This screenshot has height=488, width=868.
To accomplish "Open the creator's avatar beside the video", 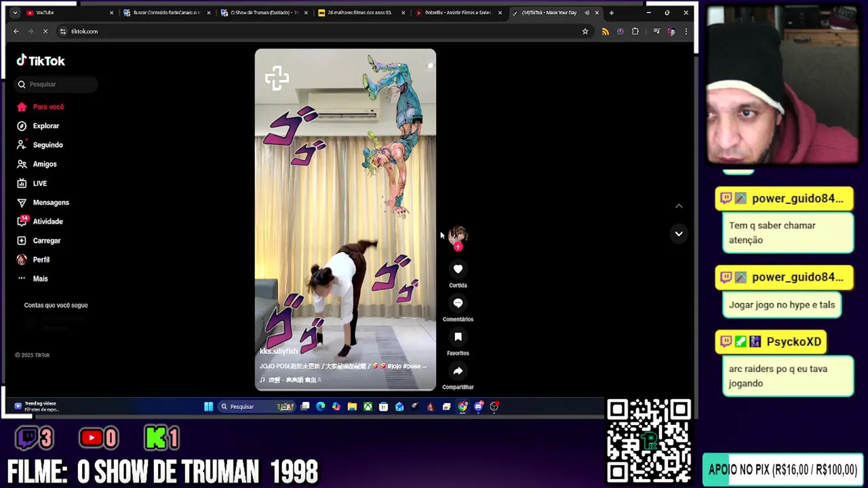I will (x=458, y=235).
